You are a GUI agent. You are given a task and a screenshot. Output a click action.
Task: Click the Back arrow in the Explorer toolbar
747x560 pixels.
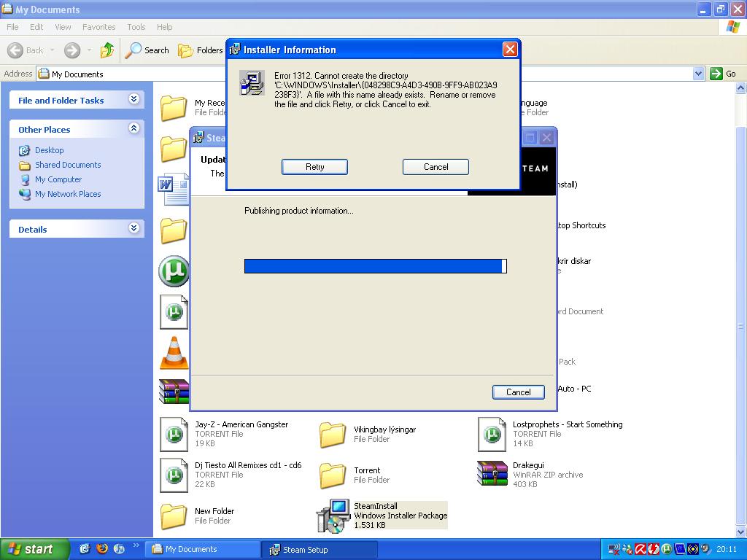pos(16,50)
